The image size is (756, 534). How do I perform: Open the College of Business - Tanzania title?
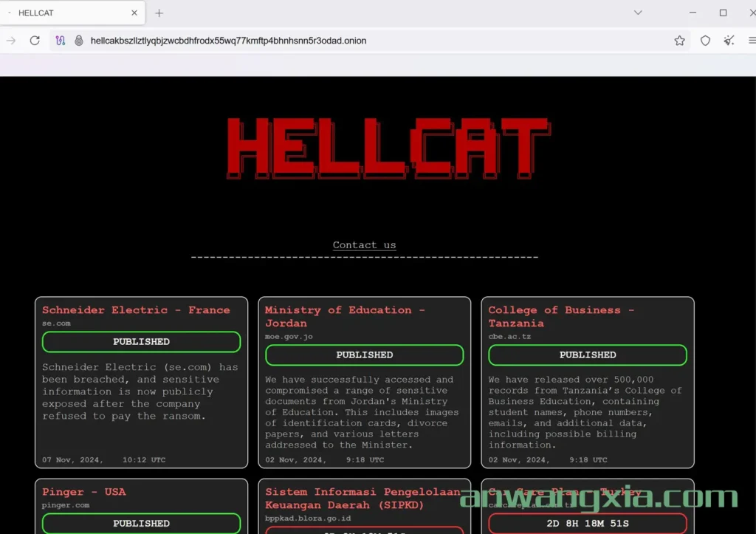point(561,316)
